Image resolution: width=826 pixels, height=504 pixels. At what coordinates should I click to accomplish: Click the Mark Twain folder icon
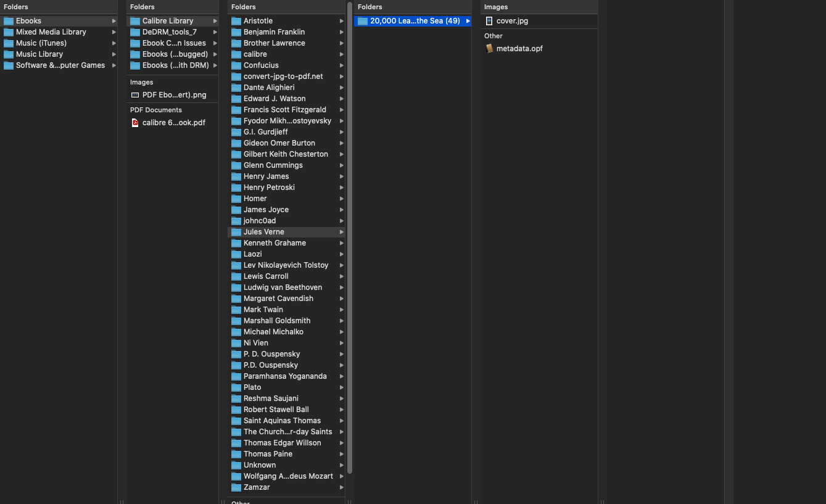click(x=236, y=310)
